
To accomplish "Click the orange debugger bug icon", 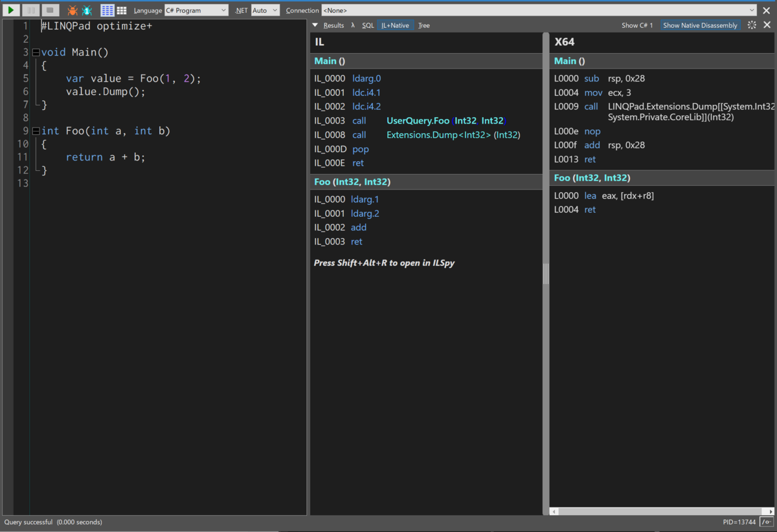I will pos(73,10).
